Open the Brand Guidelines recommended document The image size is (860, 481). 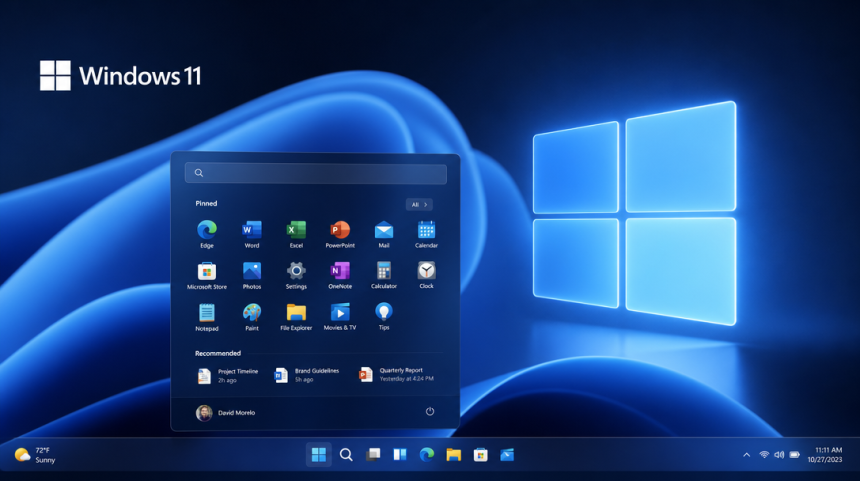coord(306,375)
